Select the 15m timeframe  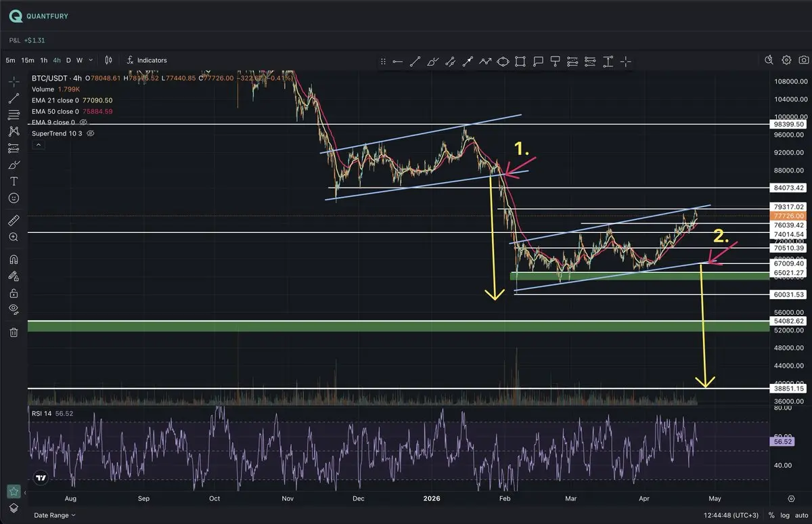tap(27, 60)
